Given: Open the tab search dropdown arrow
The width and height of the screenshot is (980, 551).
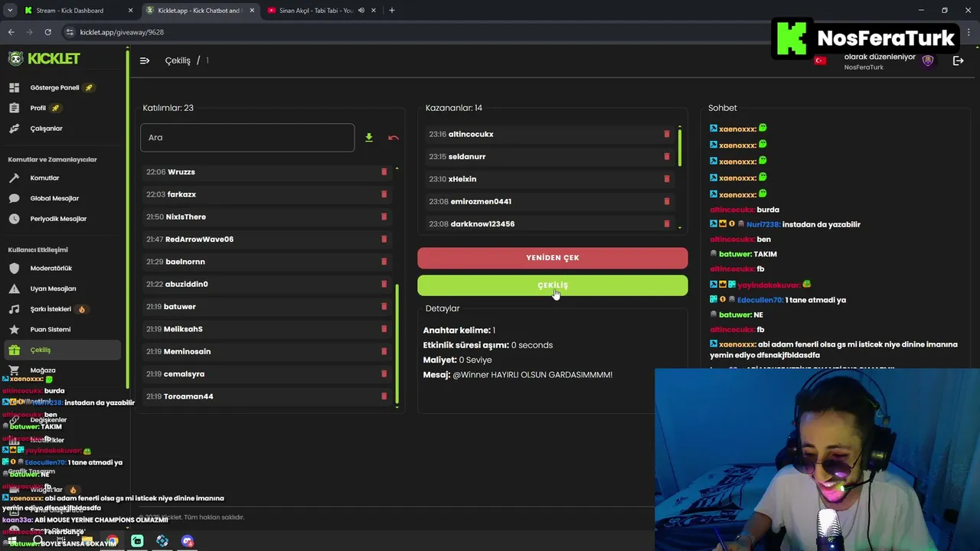Looking at the screenshot, I should coord(10,11).
